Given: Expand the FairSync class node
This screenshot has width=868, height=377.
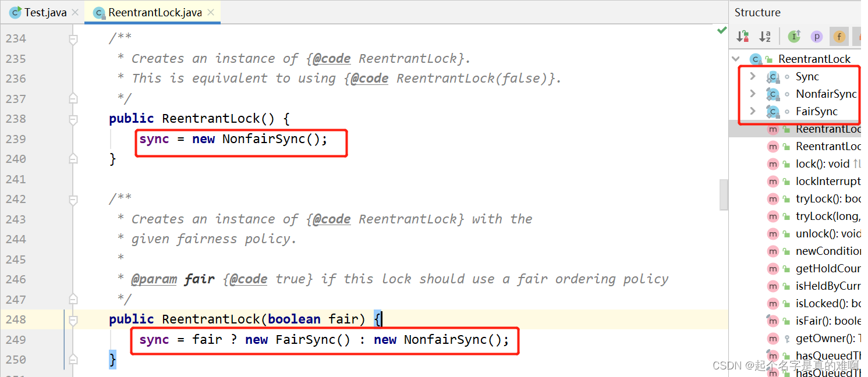Looking at the screenshot, I should coord(753,111).
